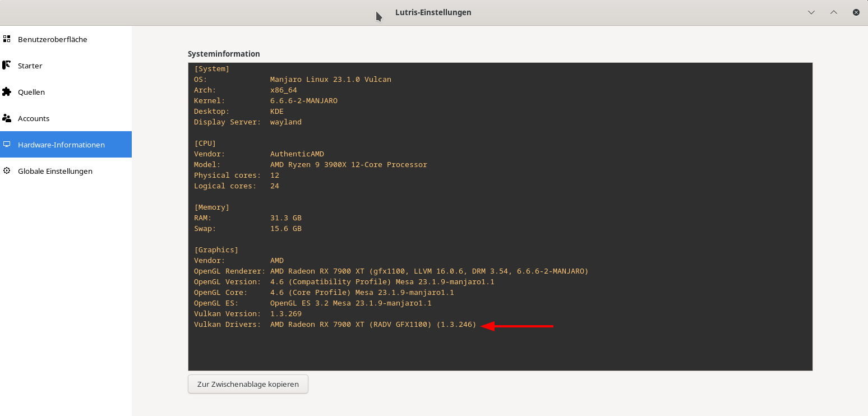Minimize the Lutris-Einstellungen window
The height and width of the screenshot is (416, 868).
811,12
